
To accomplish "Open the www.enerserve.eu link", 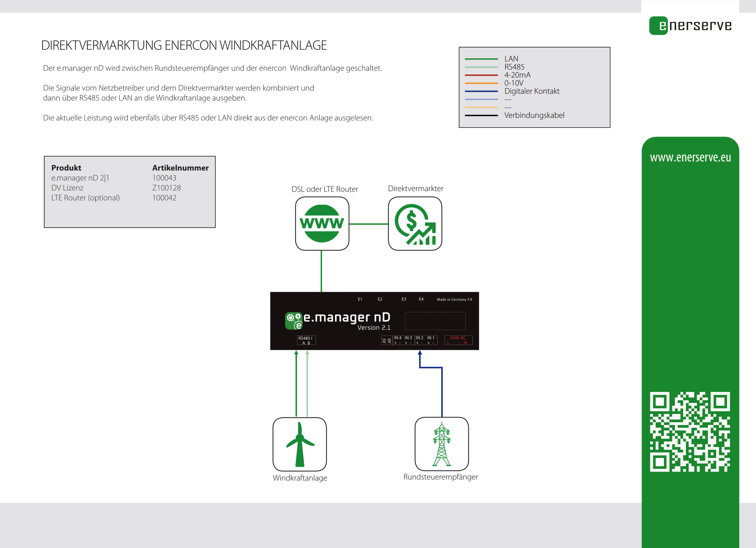I will 690,157.
